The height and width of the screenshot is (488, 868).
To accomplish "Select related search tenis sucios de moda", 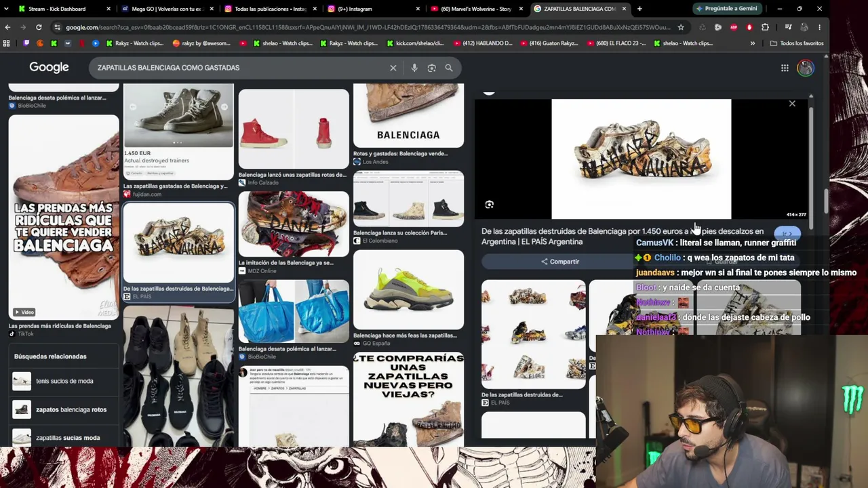I will (x=64, y=381).
